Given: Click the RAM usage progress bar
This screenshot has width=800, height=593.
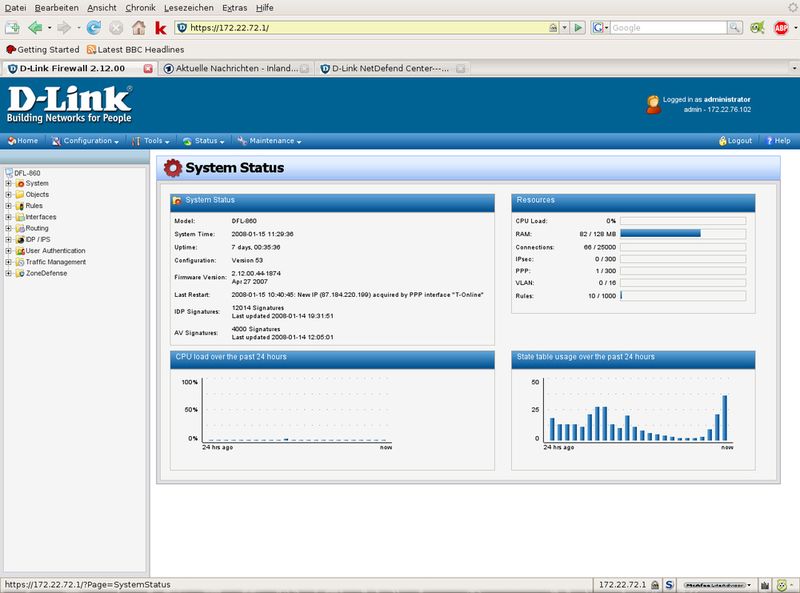Looking at the screenshot, I should click(682, 233).
